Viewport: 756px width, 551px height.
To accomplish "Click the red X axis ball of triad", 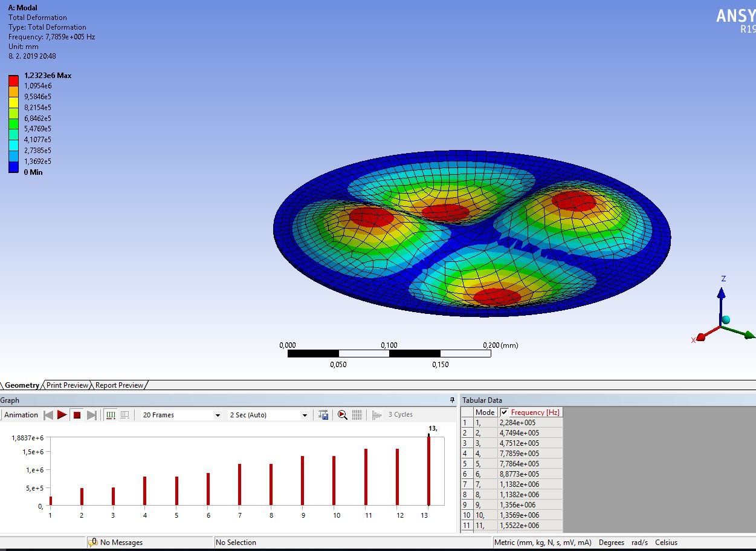I will pos(701,337).
